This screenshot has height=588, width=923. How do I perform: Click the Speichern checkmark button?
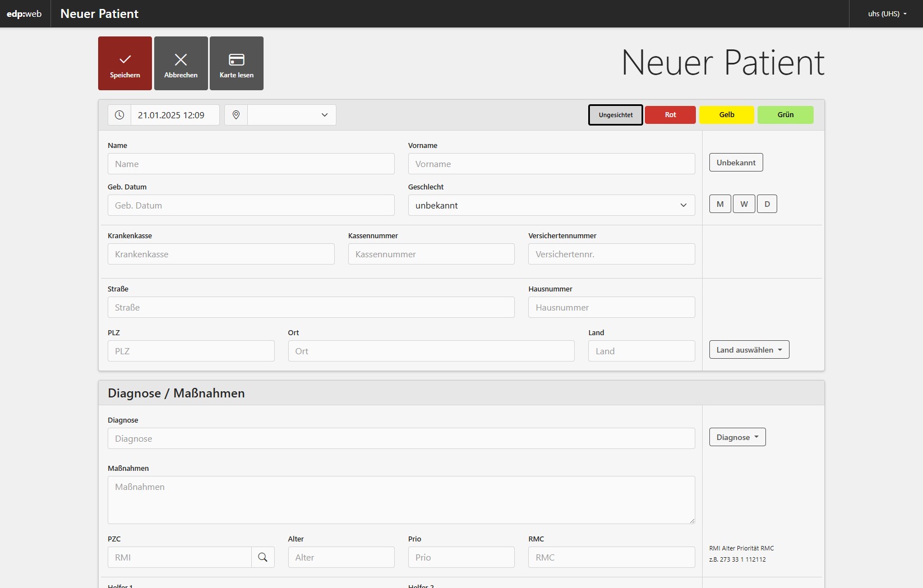(125, 63)
